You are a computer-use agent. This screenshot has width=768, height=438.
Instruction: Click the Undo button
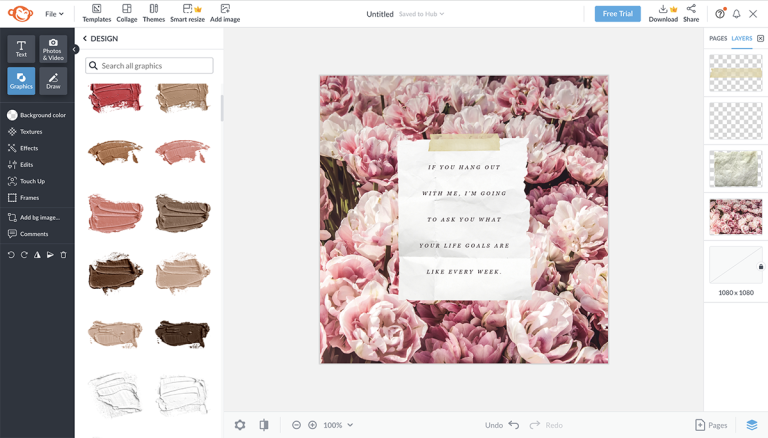tap(502, 425)
